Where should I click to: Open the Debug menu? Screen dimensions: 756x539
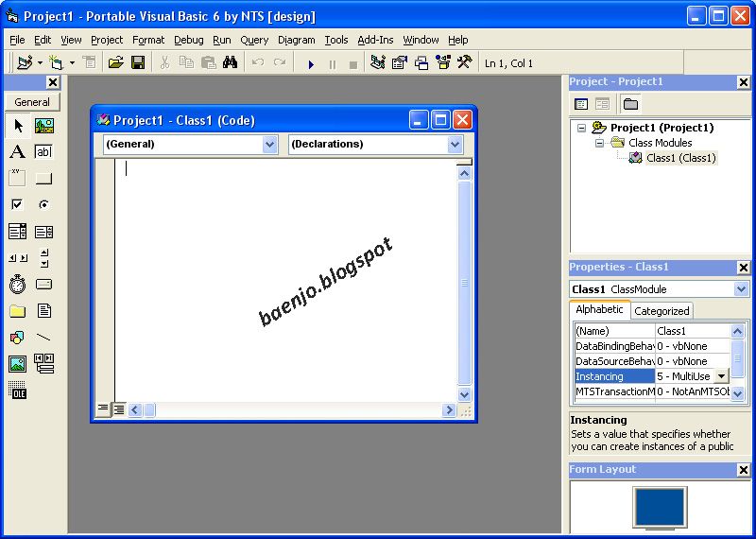click(188, 40)
